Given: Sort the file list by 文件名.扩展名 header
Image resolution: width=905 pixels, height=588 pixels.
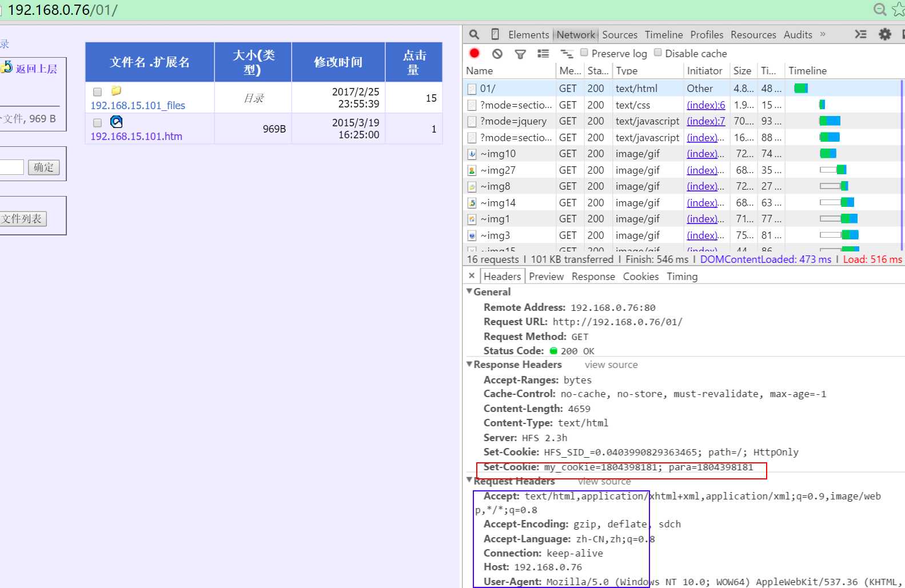Looking at the screenshot, I should (x=150, y=62).
